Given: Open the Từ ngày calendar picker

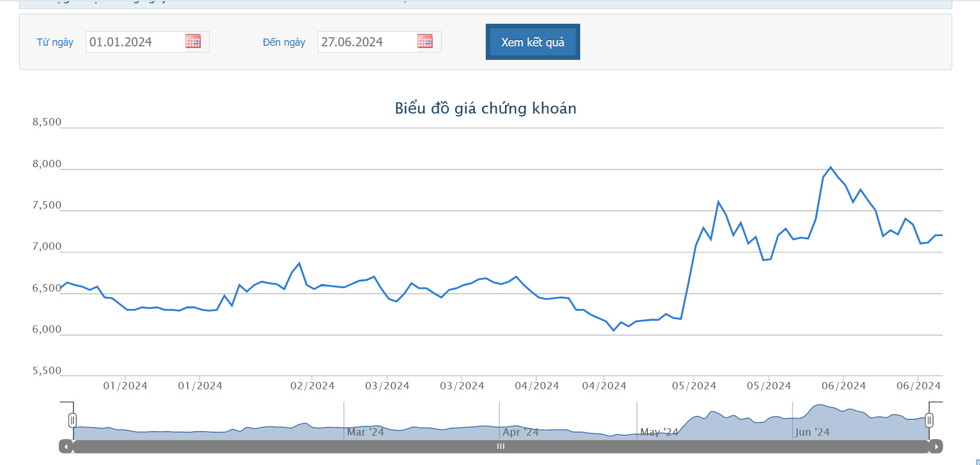Looking at the screenshot, I should tap(193, 41).
